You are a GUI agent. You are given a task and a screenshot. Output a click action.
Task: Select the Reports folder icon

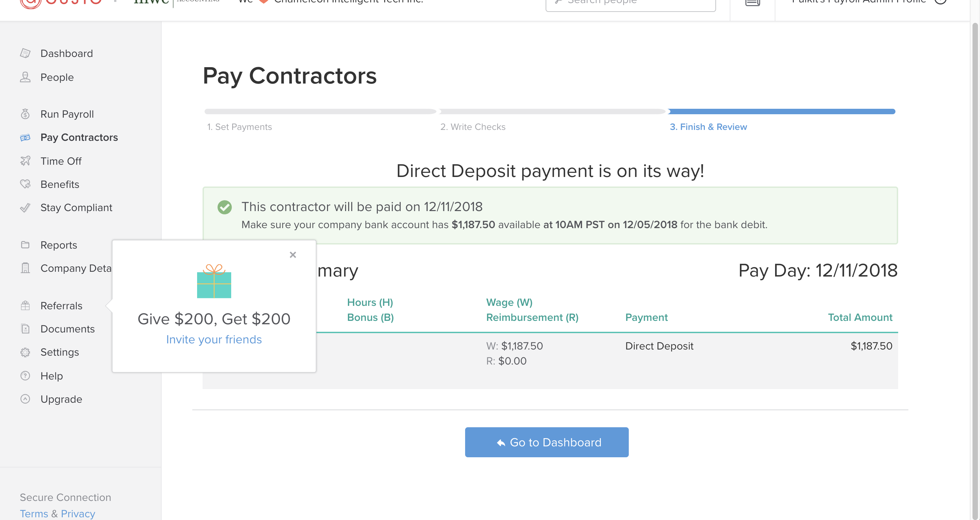(25, 244)
